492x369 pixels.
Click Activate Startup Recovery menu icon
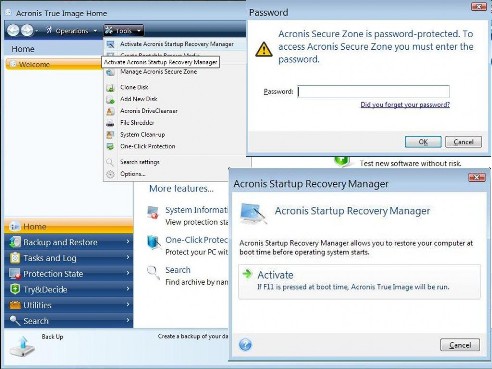(110, 44)
